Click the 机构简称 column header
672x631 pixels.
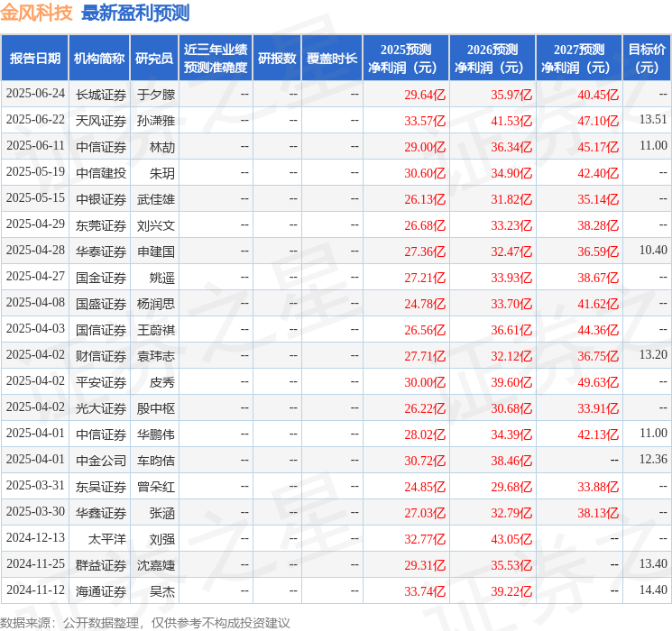tap(99, 59)
